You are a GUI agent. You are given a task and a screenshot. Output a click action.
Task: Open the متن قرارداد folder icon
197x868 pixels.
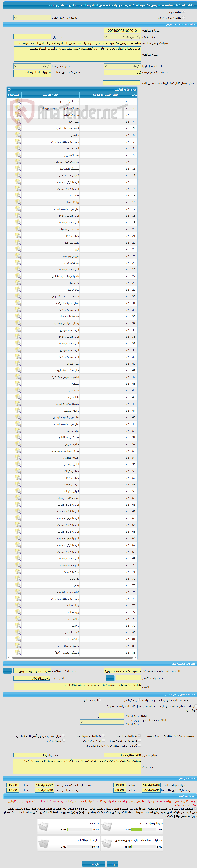(x=107, y=844)
